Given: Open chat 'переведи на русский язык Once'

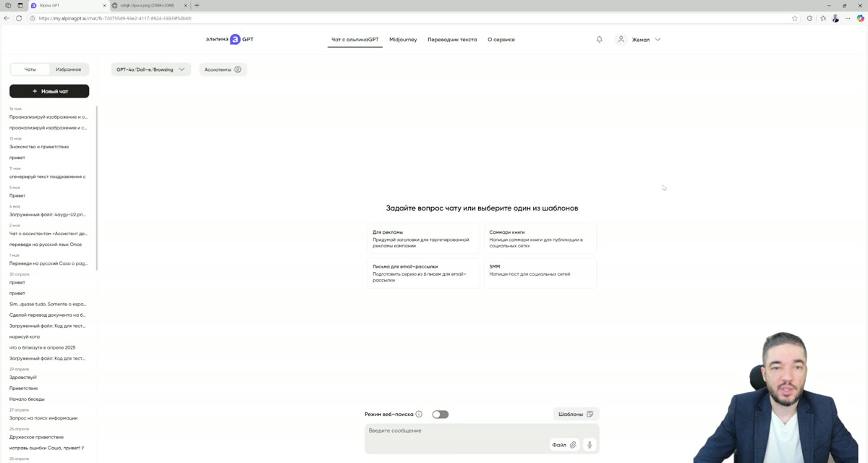Looking at the screenshot, I should point(46,245).
